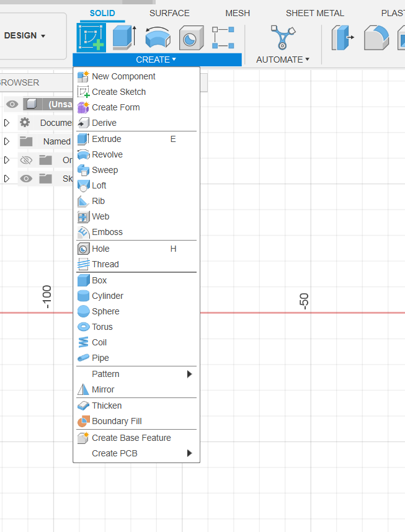Image resolution: width=405 pixels, height=532 pixels.
Task: Open the DESIGN workspace dropdown
Action: click(x=25, y=35)
